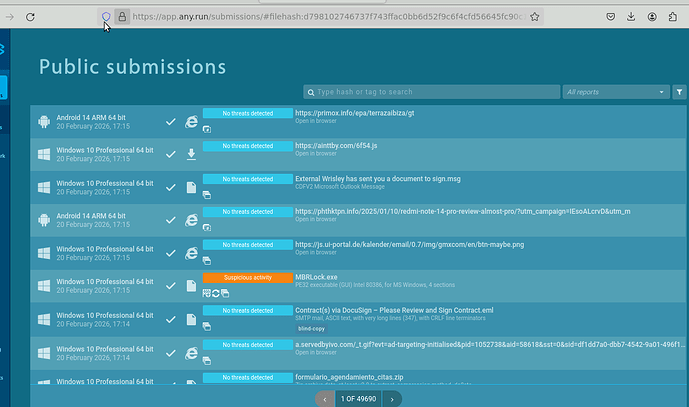
Task: Click the Windows logo on MBRLock.exe row
Action: (44, 285)
